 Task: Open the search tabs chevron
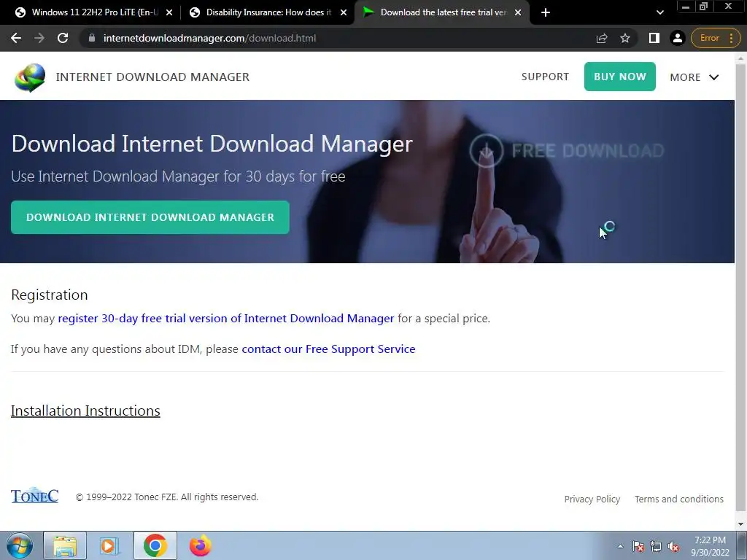point(659,12)
